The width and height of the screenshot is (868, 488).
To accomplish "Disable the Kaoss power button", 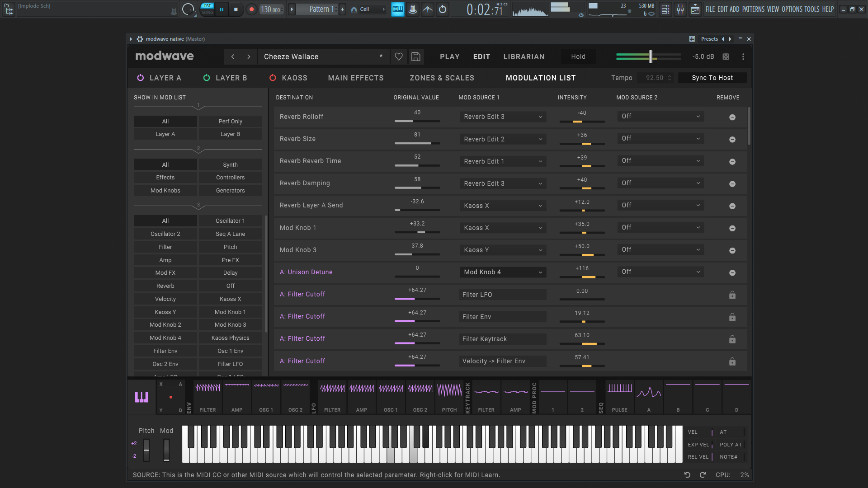I will [x=273, y=78].
